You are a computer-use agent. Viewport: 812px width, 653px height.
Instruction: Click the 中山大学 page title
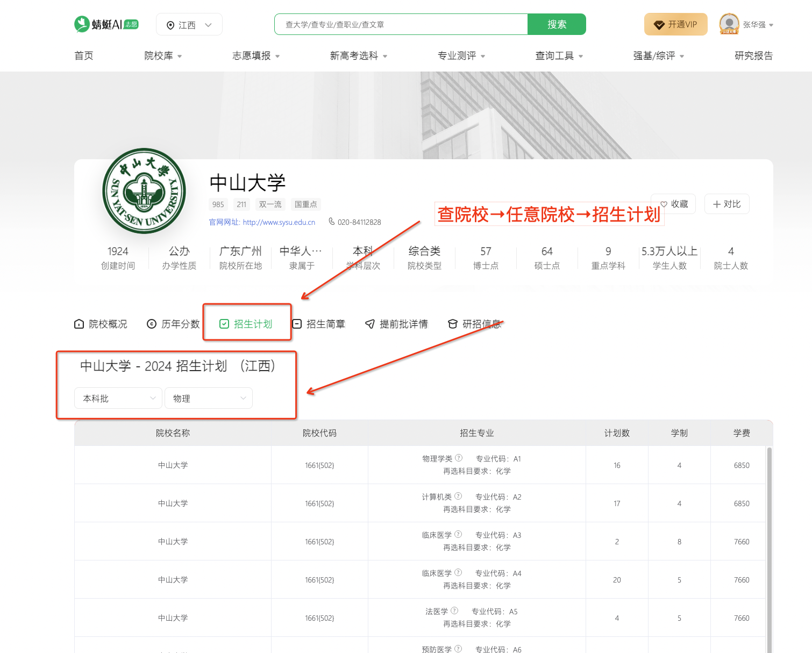247,183
